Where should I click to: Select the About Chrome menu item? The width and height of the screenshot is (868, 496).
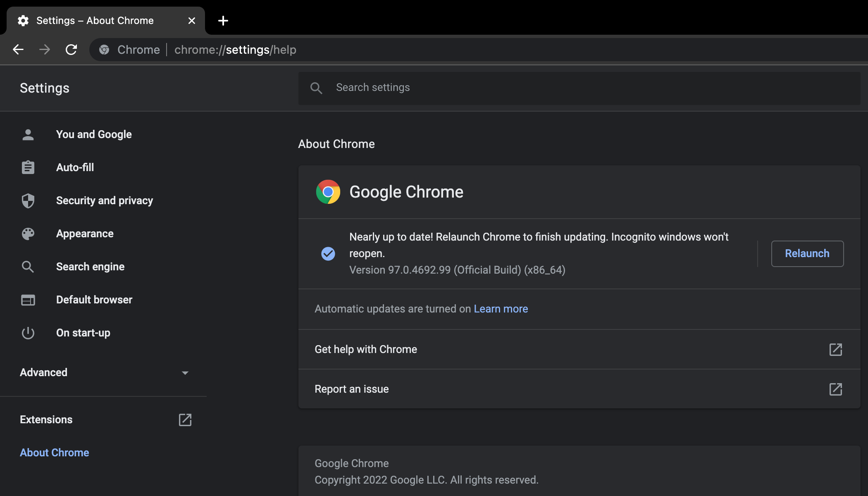[x=54, y=453]
